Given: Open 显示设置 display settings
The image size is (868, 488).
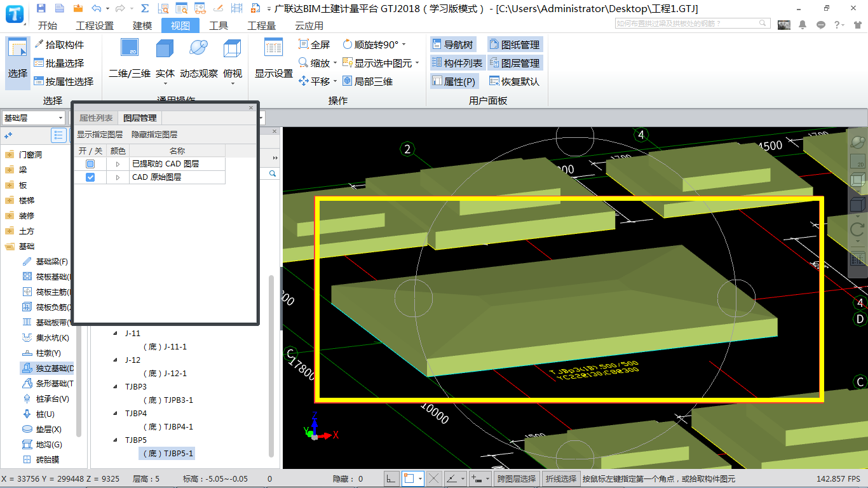Looking at the screenshot, I should [x=274, y=59].
